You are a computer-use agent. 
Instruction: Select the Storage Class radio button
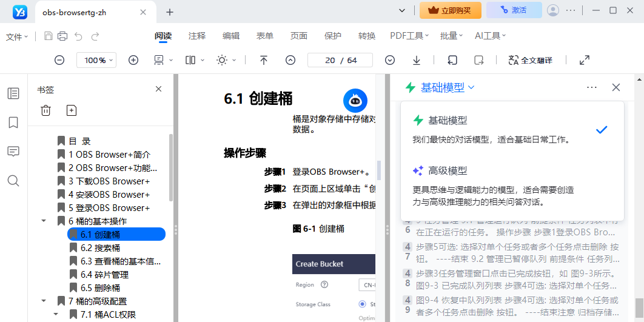362,304
